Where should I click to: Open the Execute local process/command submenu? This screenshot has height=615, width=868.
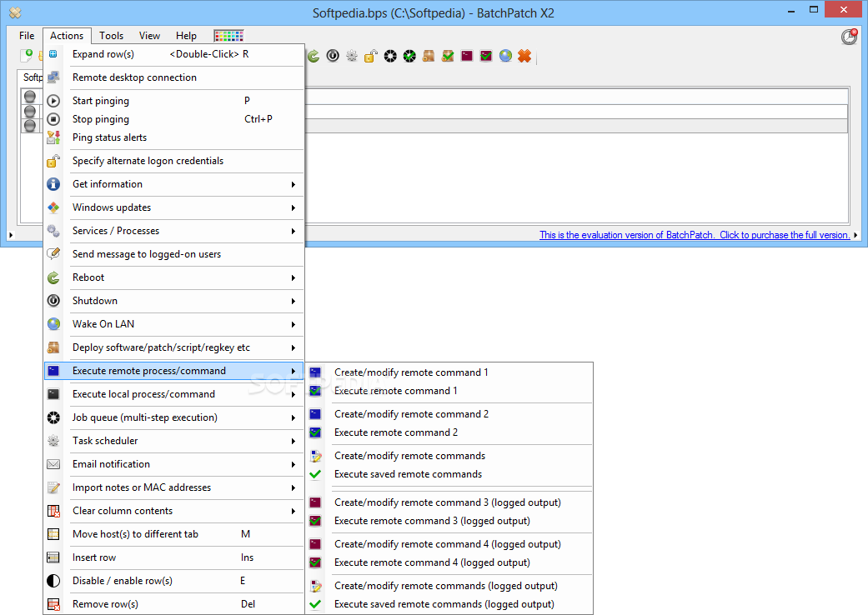pyautogui.click(x=173, y=394)
